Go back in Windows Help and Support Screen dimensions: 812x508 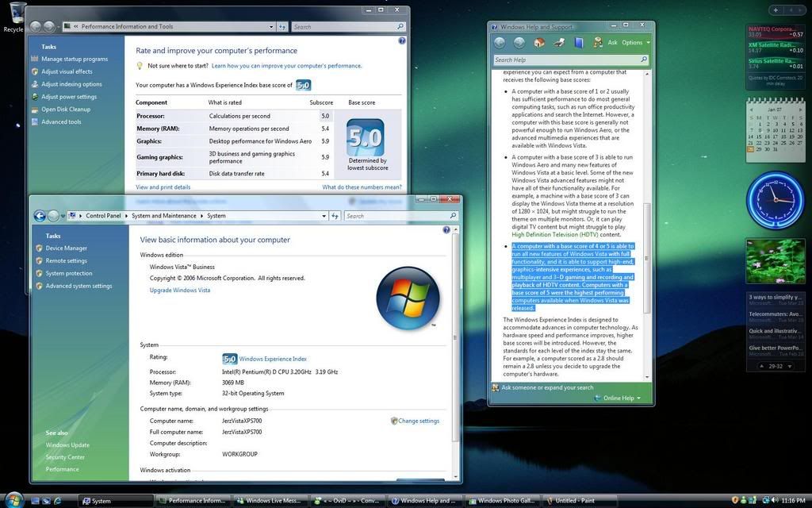[500, 43]
